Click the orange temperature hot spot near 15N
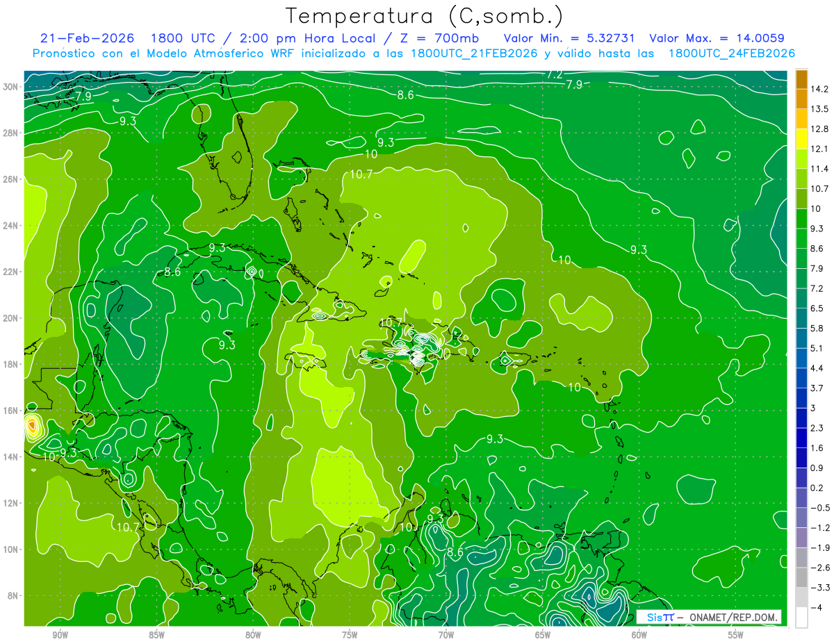 tap(33, 426)
